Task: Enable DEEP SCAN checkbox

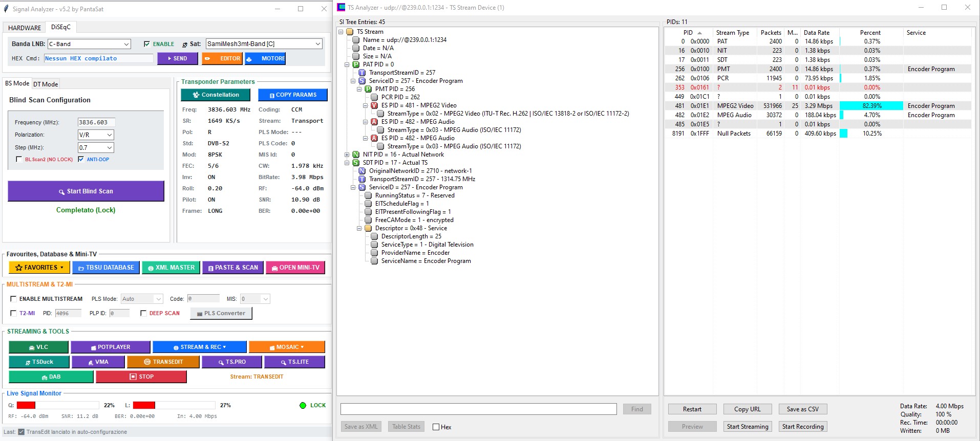Action: (143, 313)
